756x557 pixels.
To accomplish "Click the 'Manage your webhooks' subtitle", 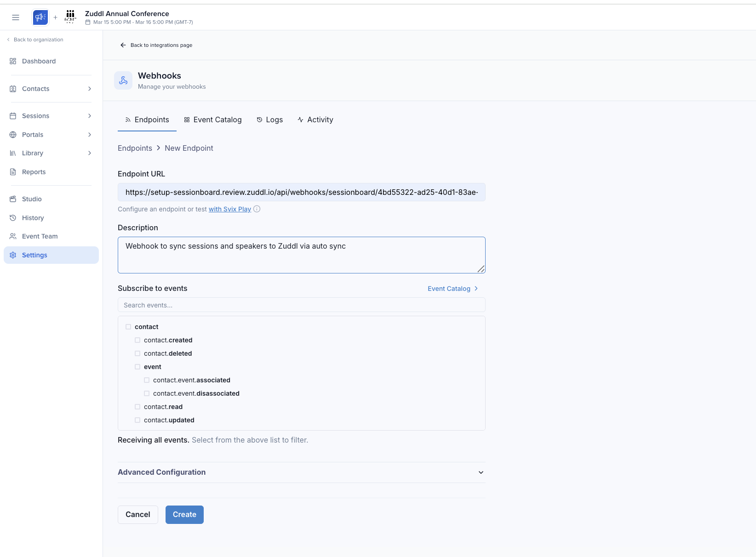I will (x=172, y=86).
